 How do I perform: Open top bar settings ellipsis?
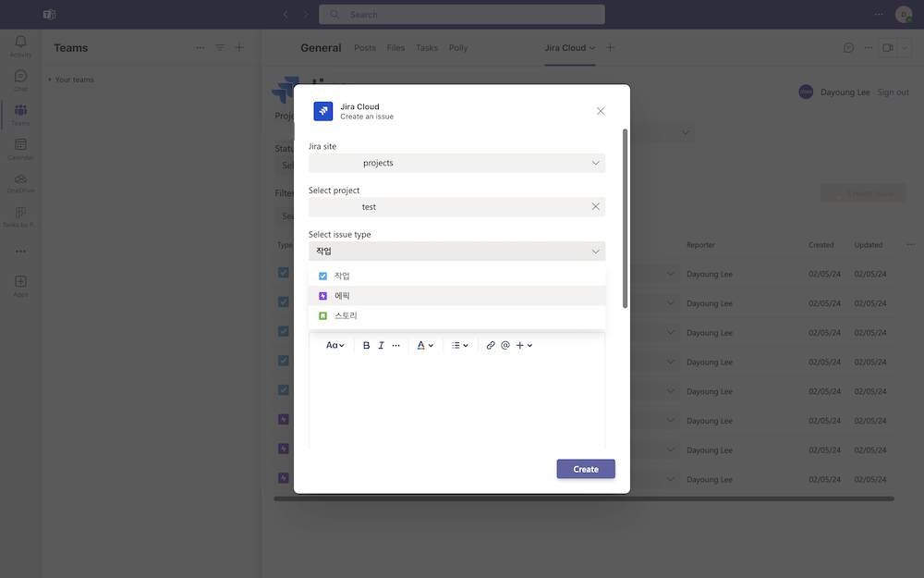[x=879, y=15]
